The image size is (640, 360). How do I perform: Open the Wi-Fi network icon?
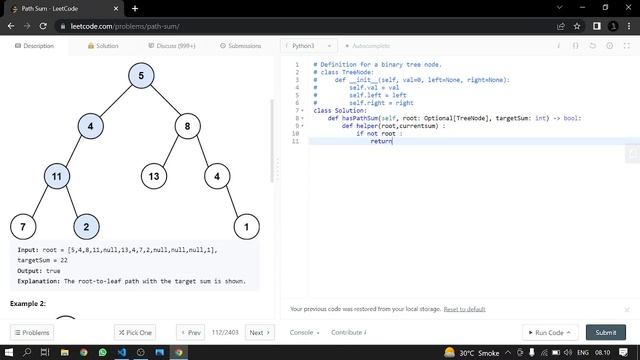pyautogui.click(x=544, y=352)
